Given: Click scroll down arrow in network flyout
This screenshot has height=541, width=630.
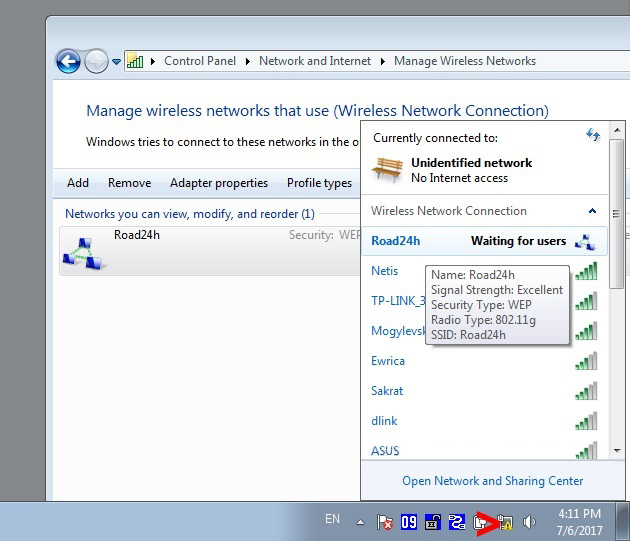Looking at the screenshot, I should pos(617,451).
